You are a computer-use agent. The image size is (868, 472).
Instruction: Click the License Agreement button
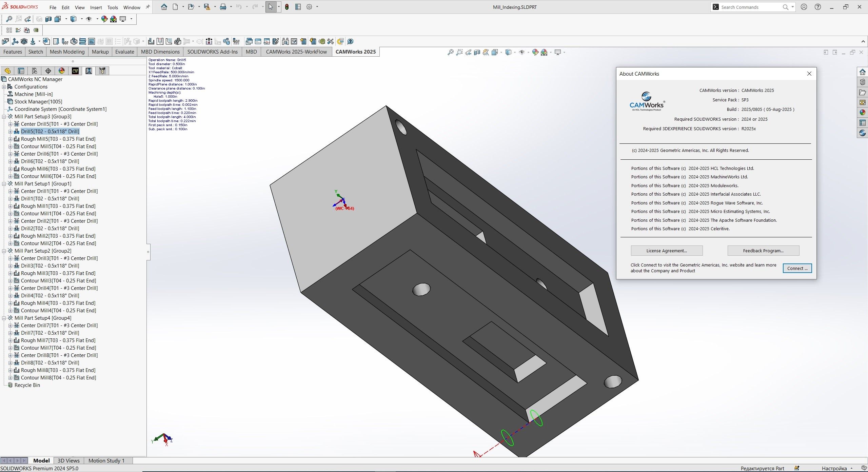pyautogui.click(x=667, y=251)
